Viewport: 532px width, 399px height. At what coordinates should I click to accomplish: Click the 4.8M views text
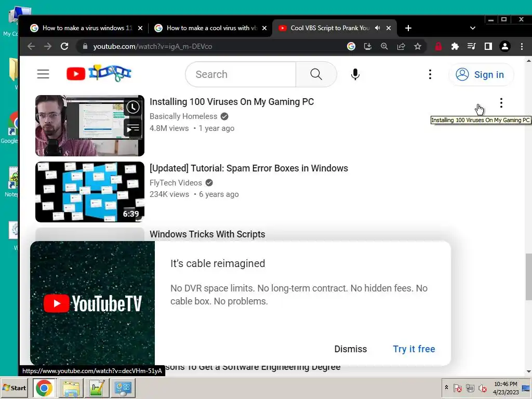tap(169, 128)
